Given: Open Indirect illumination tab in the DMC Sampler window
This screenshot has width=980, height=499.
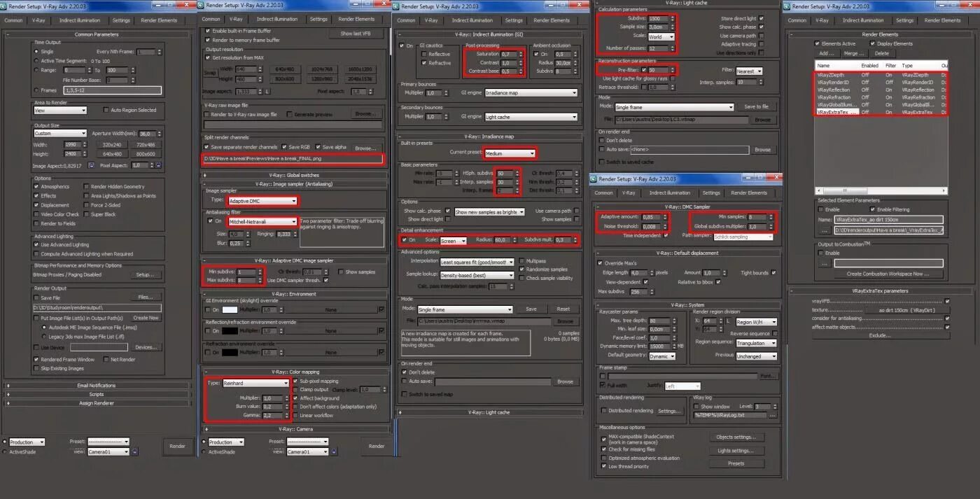Looking at the screenshot, I should tap(670, 192).
